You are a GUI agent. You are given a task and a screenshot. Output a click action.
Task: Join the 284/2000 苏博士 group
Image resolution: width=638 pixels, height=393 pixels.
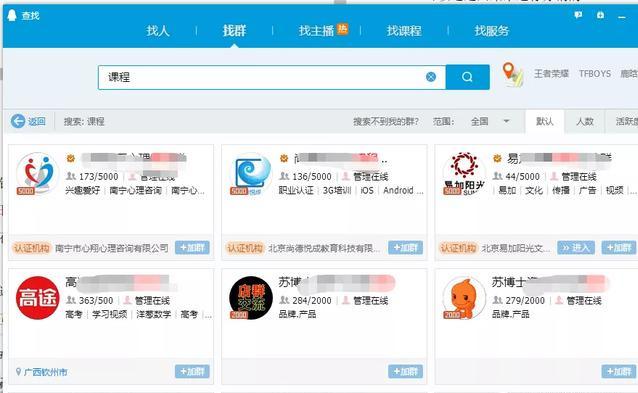tap(406, 371)
